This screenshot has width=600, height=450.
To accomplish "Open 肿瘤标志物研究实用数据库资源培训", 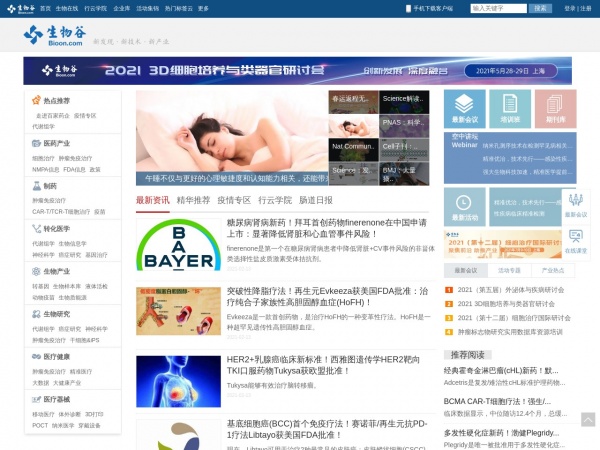I will click(x=510, y=332).
